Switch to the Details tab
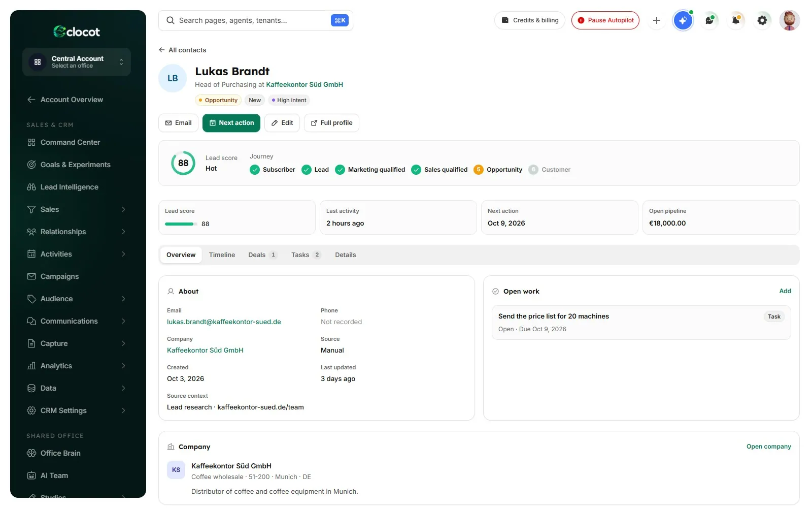This screenshot has width=812, height=508. click(x=345, y=255)
